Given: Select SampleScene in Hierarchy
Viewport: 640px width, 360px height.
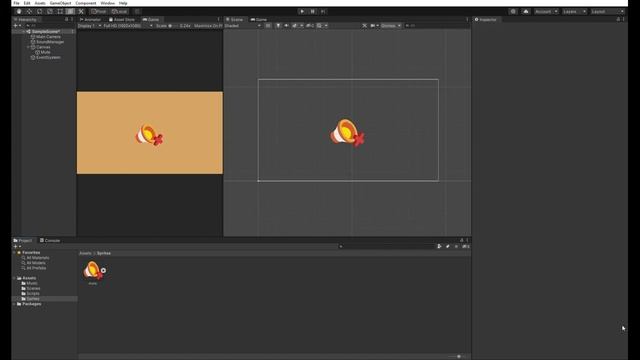Looking at the screenshot, I should point(45,31).
